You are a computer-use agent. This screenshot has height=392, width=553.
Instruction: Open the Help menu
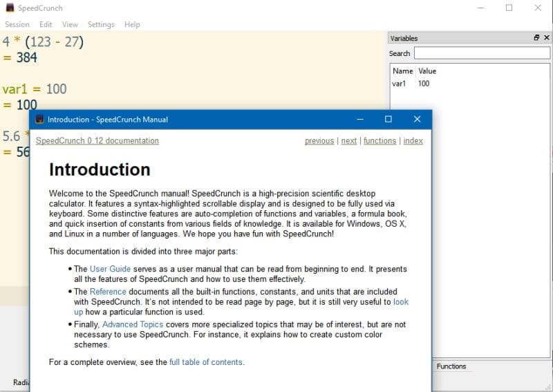(132, 24)
